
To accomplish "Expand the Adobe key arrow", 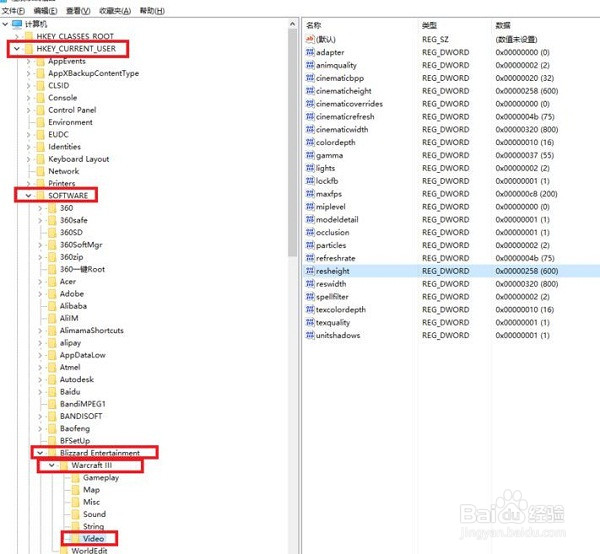I will pyautogui.click(x=40, y=293).
